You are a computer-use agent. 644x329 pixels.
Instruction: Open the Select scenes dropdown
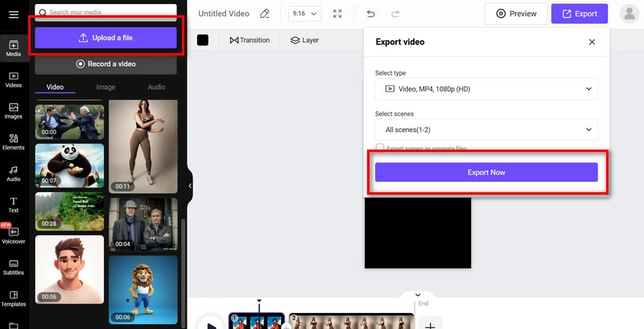[486, 130]
